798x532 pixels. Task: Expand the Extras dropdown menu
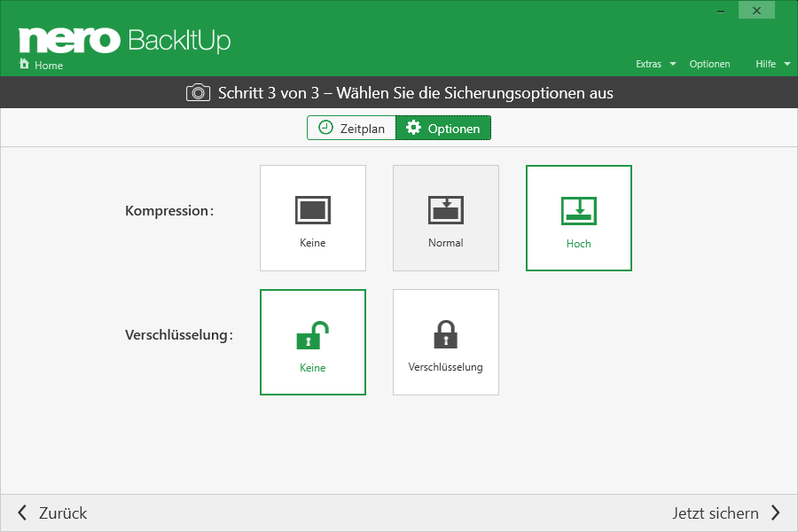pos(655,64)
